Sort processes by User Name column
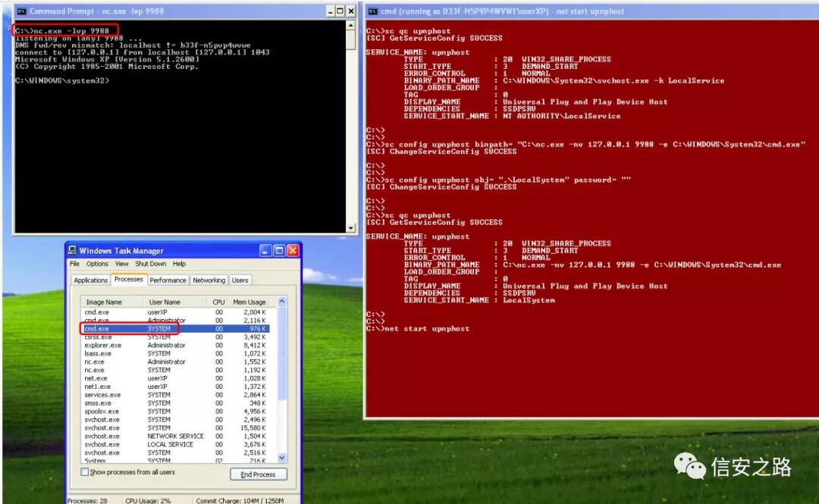The image size is (819, 504). (175, 302)
